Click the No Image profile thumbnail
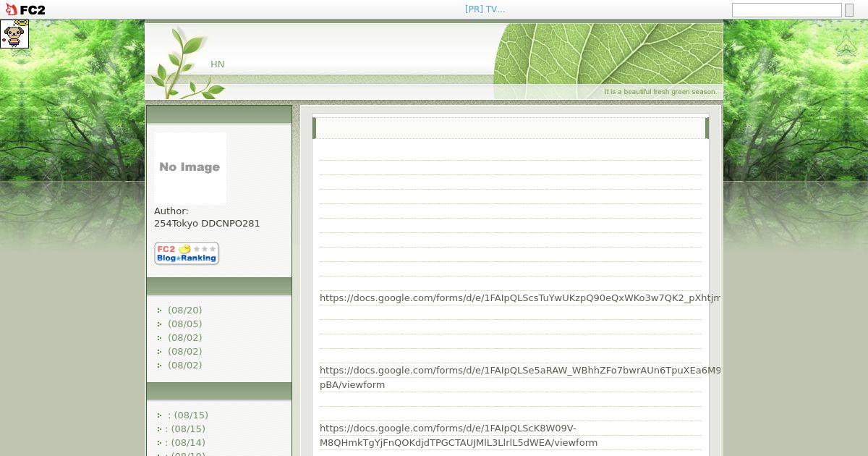The height and width of the screenshot is (456, 868). click(x=190, y=168)
